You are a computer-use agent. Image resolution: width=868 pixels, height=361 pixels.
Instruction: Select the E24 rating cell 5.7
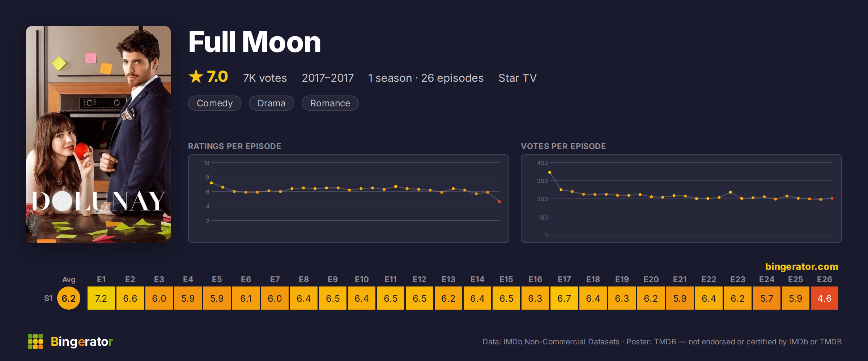767,298
